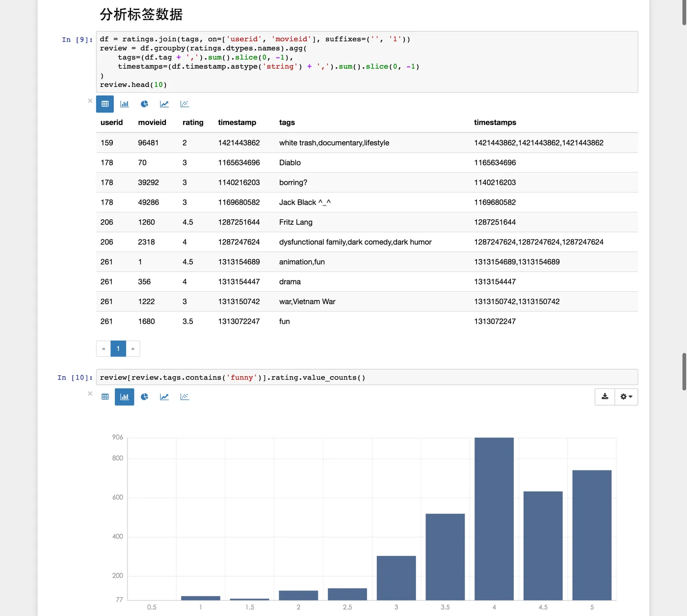Viewport: 687px width, 616px height.
Task: Click the rating column header
Action: coord(193,123)
